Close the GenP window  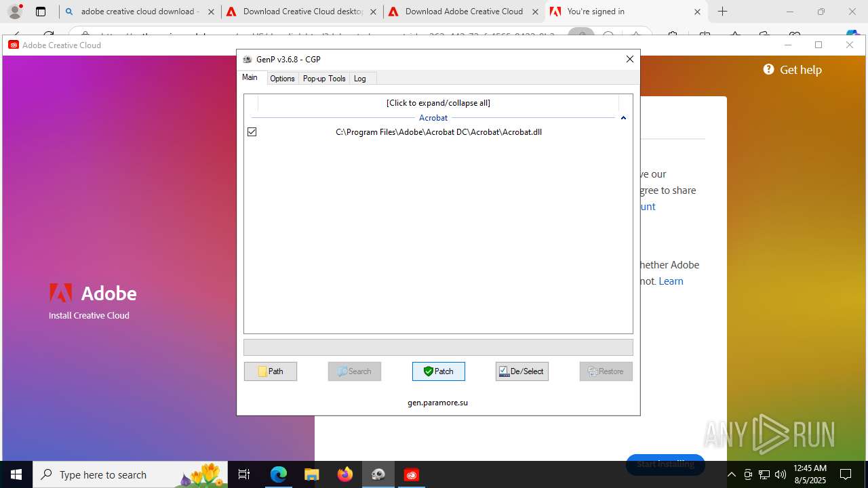coord(630,59)
